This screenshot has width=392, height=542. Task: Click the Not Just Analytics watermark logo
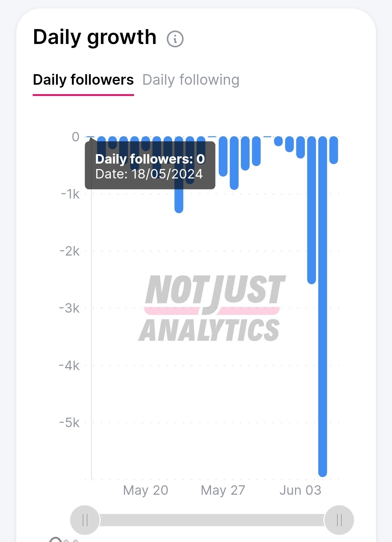[x=212, y=308]
